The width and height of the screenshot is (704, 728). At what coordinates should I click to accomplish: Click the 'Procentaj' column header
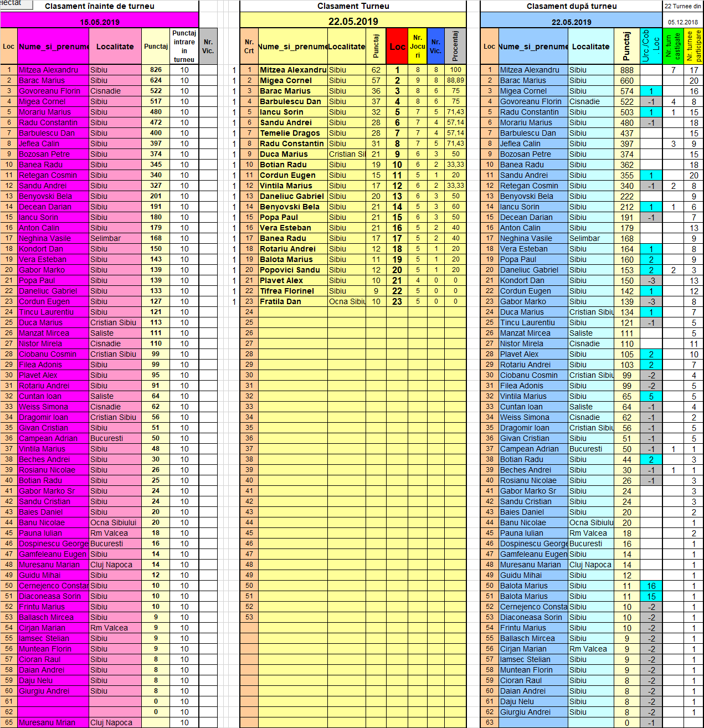tap(455, 47)
